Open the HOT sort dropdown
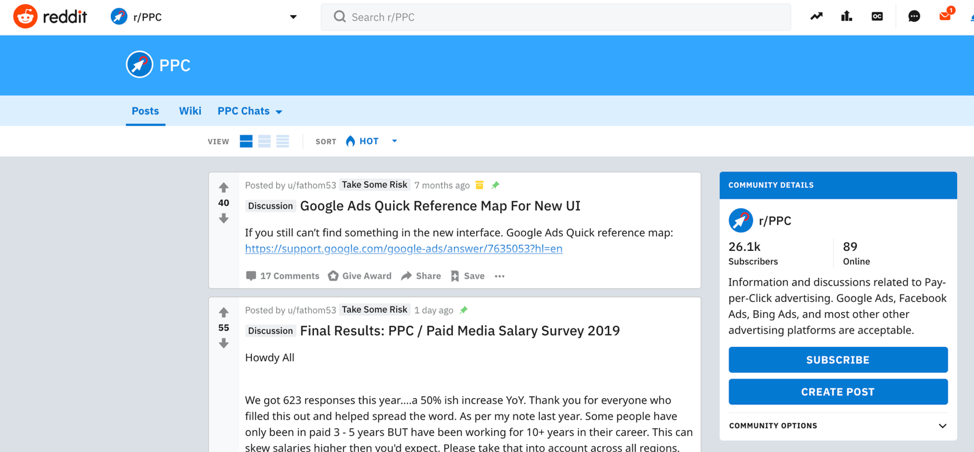 [371, 141]
